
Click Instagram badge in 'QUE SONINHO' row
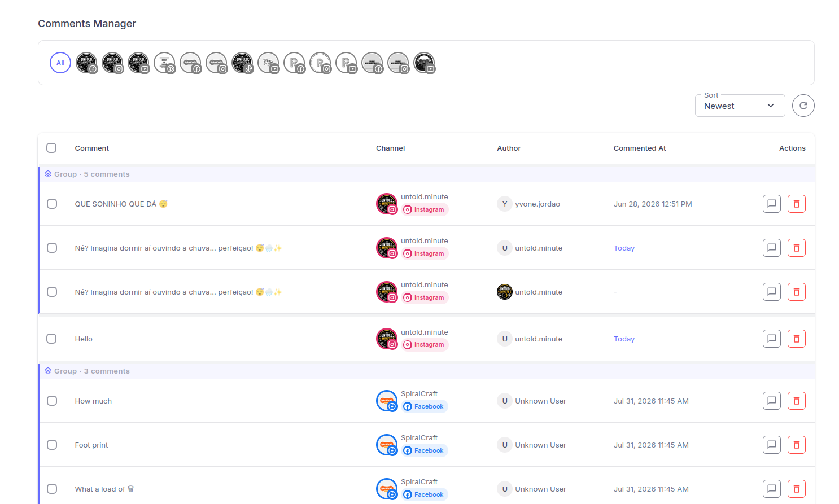pyautogui.click(x=425, y=209)
